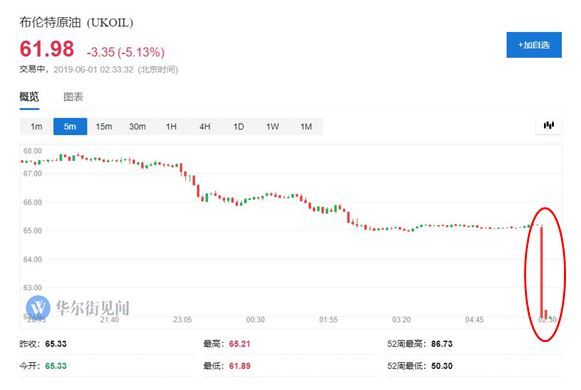Select the 1W weekly interval
The height and width of the screenshot is (390, 581).
pyautogui.click(x=272, y=127)
